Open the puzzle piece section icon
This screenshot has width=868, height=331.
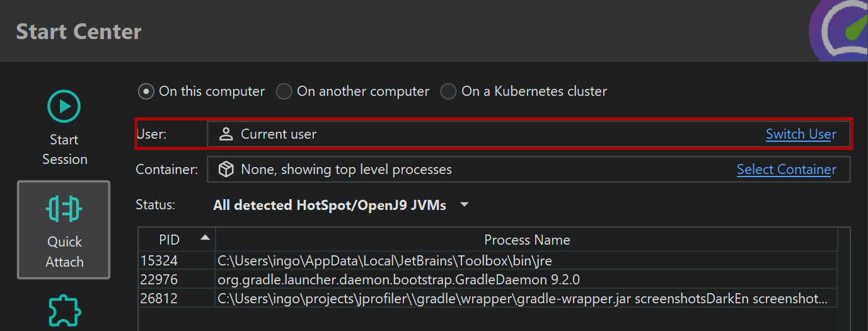point(64,310)
